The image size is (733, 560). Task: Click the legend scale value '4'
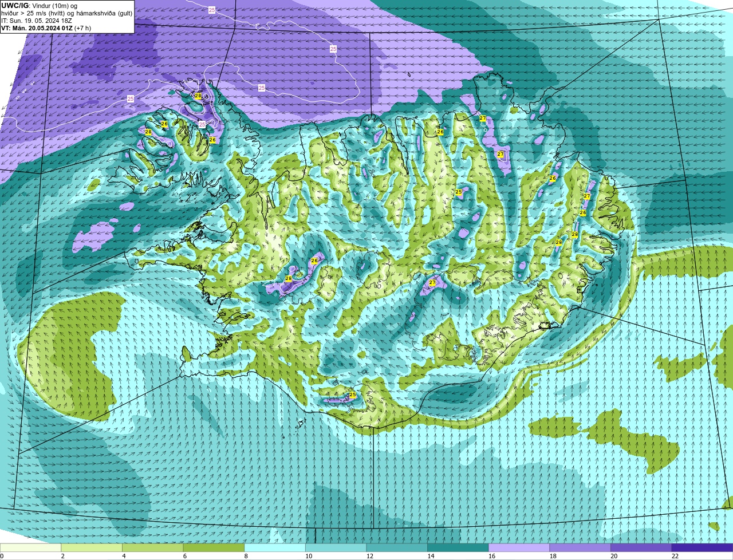coord(124,556)
